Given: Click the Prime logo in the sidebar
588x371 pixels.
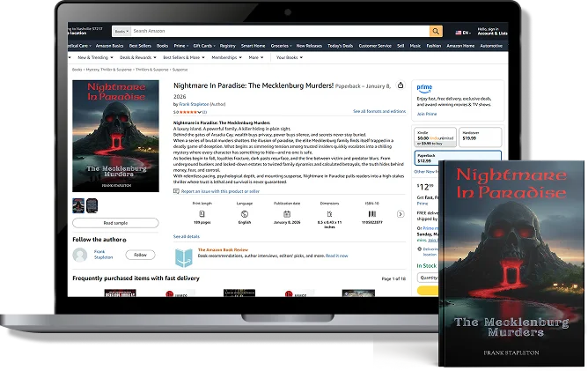Looking at the screenshot, I should coord(424,88).
